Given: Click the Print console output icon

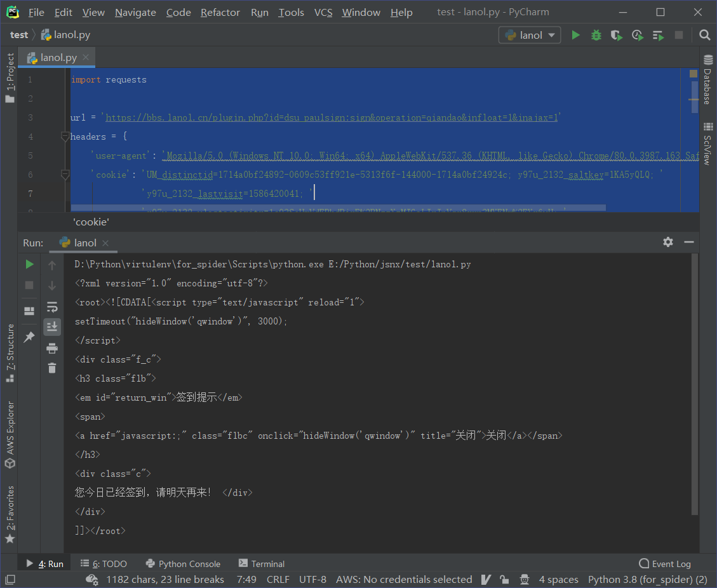Looking at the screenshot, I should (52, 349).
